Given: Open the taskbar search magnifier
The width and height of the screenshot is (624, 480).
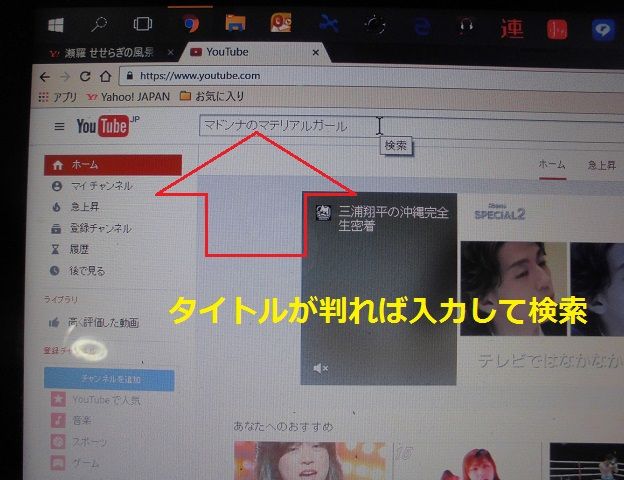Looking at the screenshot, I should [99, 25].
